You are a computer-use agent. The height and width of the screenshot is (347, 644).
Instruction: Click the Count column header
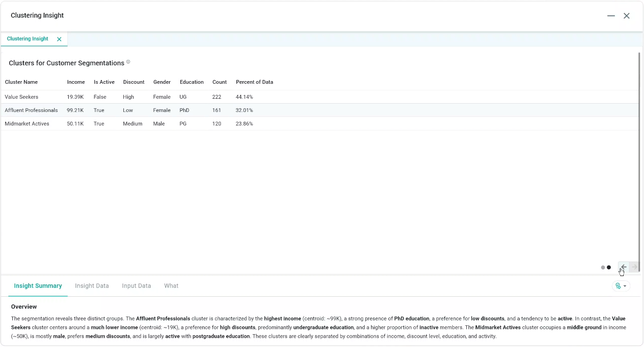click(220, 82)
